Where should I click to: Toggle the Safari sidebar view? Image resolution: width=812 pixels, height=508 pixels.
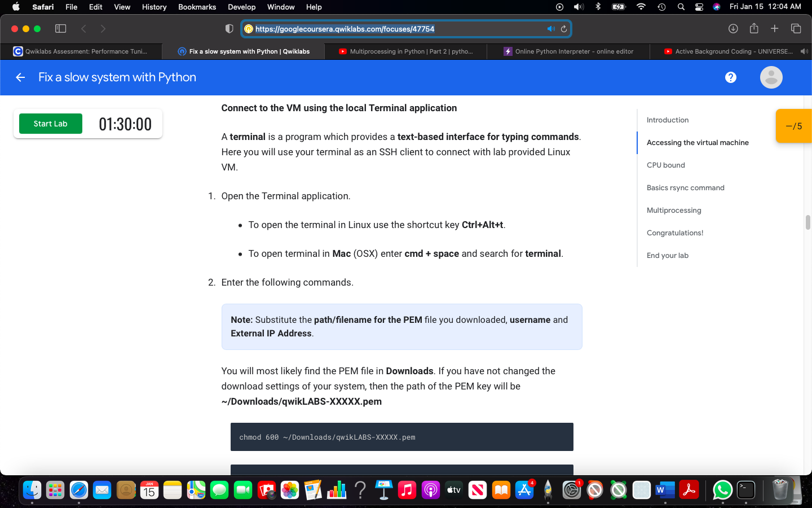(60, 28)
